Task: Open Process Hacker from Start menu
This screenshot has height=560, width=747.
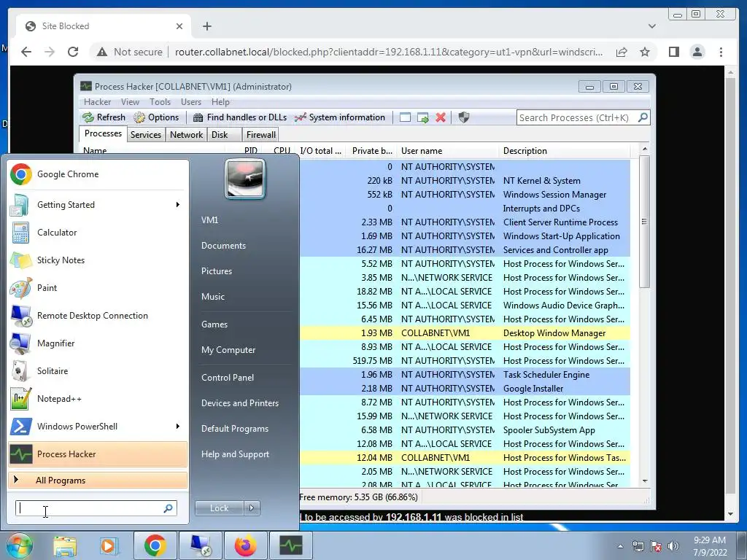Action: coord(97,454)
